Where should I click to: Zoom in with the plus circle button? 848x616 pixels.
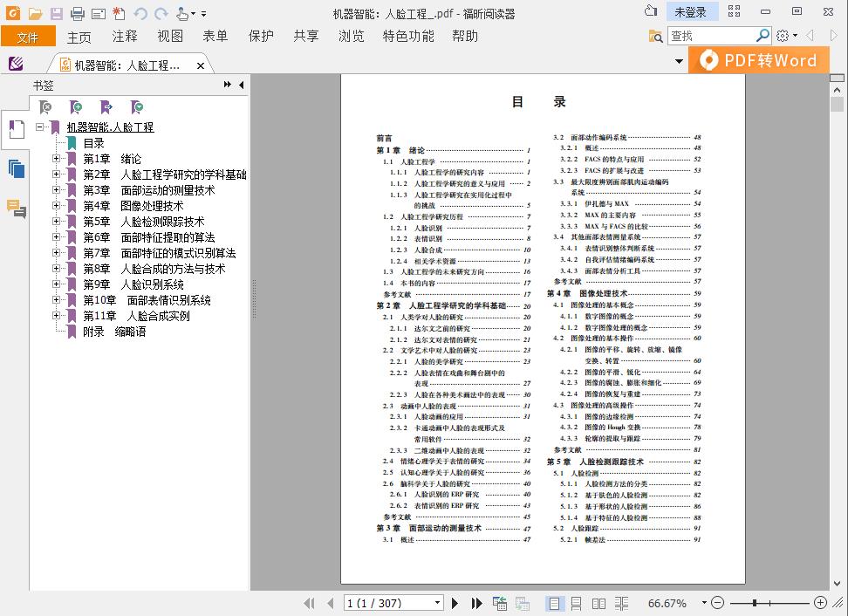coord(820,603)
